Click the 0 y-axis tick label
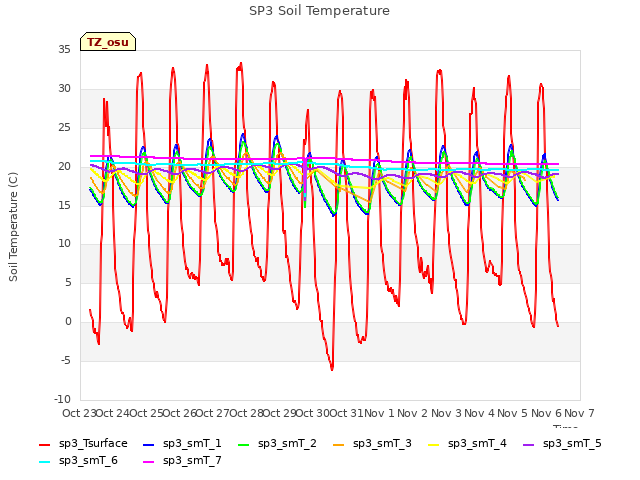640x480 pixels. pos(68,322)
